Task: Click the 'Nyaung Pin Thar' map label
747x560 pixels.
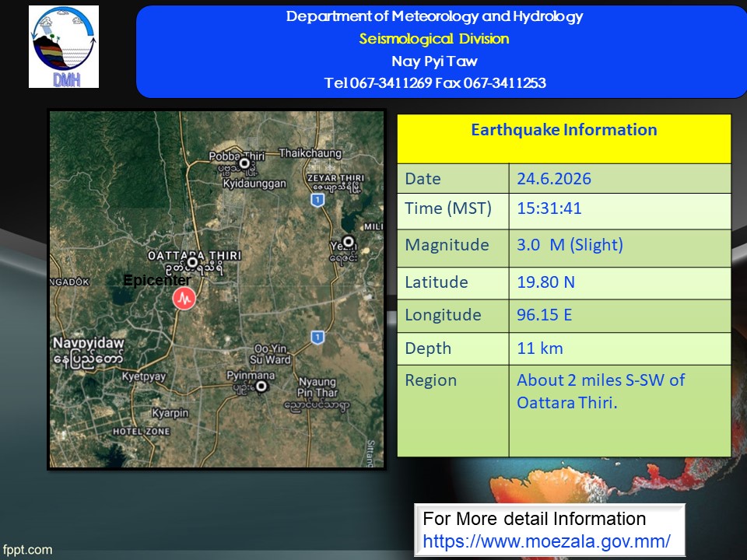Action: (x=317, y=387)
